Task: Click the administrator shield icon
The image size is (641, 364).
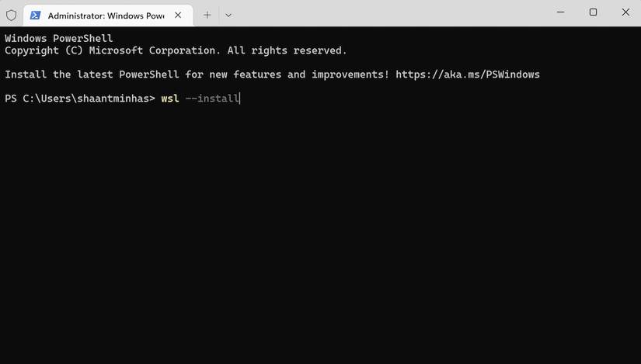Action: 12,15
